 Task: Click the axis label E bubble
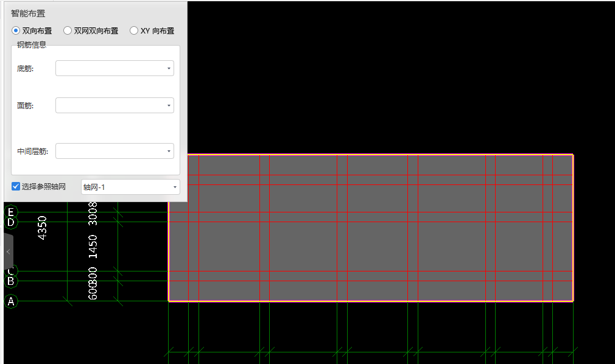pyautogui.click(x=10, y=212)
